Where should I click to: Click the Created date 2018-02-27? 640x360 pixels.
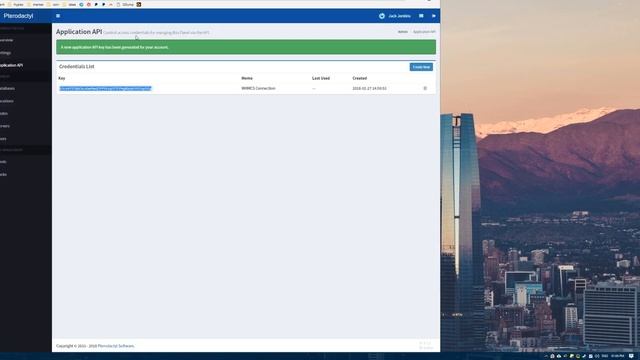(x=369, y=88)
